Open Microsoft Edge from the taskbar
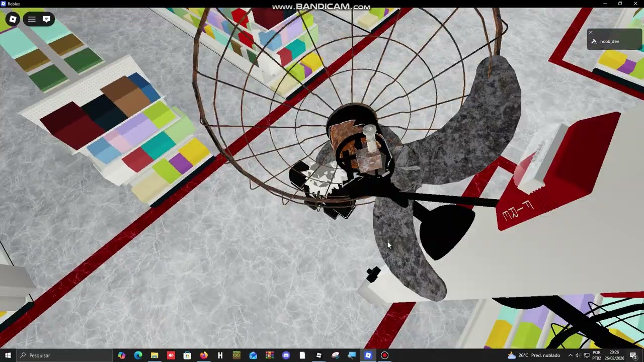 [138, 355]
